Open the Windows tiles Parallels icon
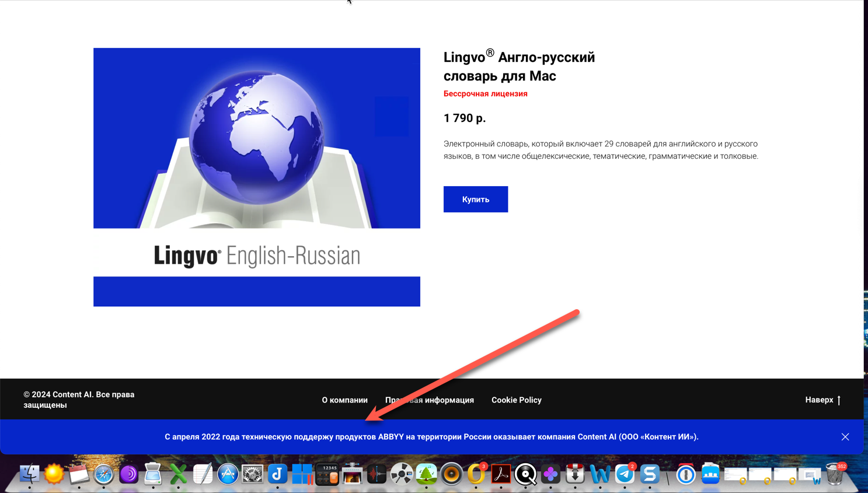The width and height of the screenshot is (868, 493). pos(302,474)
